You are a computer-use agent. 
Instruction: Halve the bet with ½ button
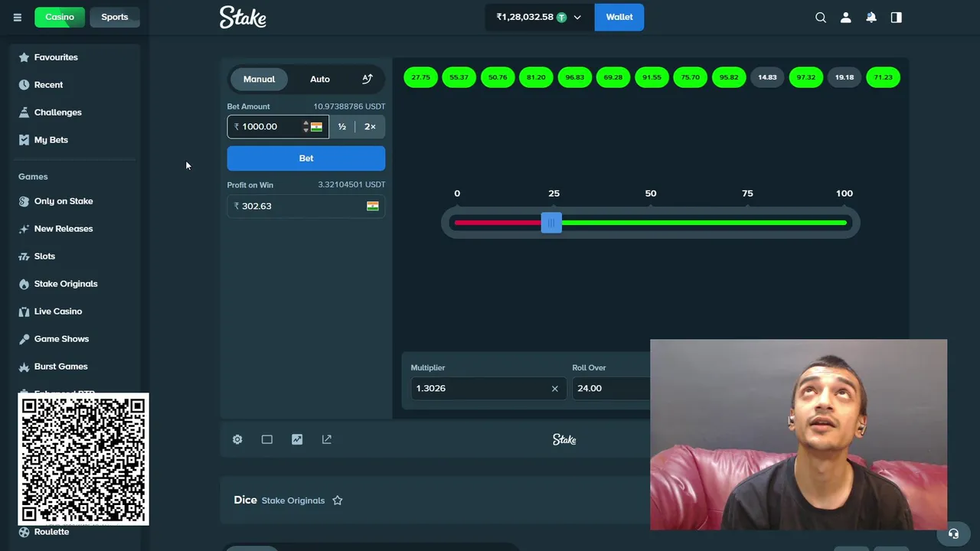coord(342,127)
